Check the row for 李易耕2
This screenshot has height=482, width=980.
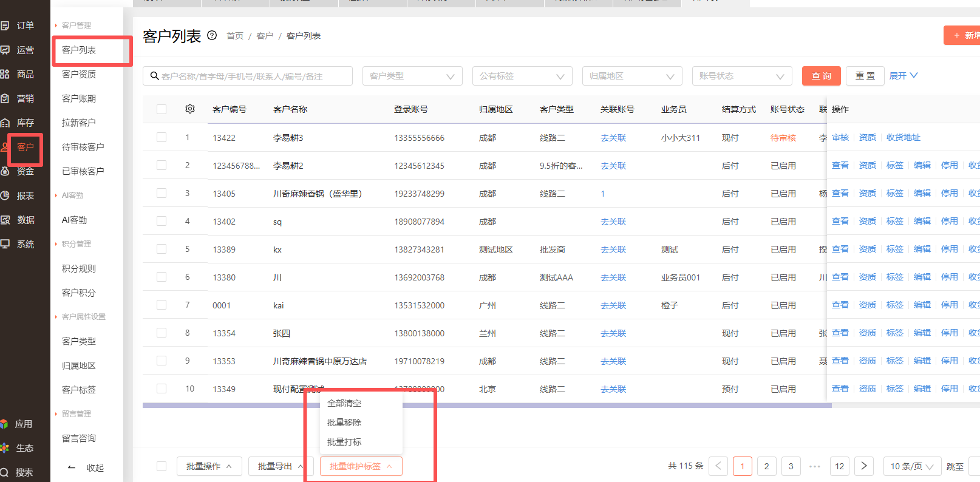[x=162, y=165]
